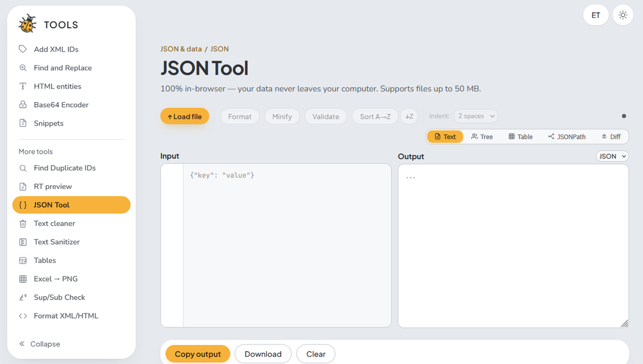The image size is (643, 364).
Task: Click the braces icon beside JSON Tool
Action: (x=23, y=205)
